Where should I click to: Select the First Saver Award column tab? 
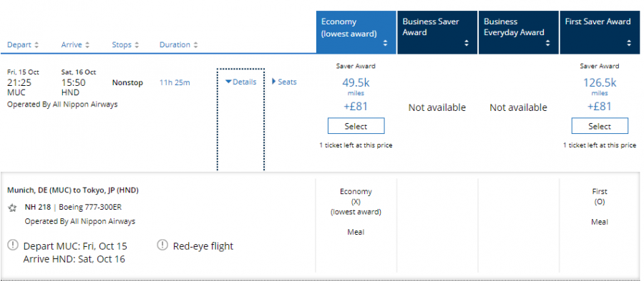(599, 32)
